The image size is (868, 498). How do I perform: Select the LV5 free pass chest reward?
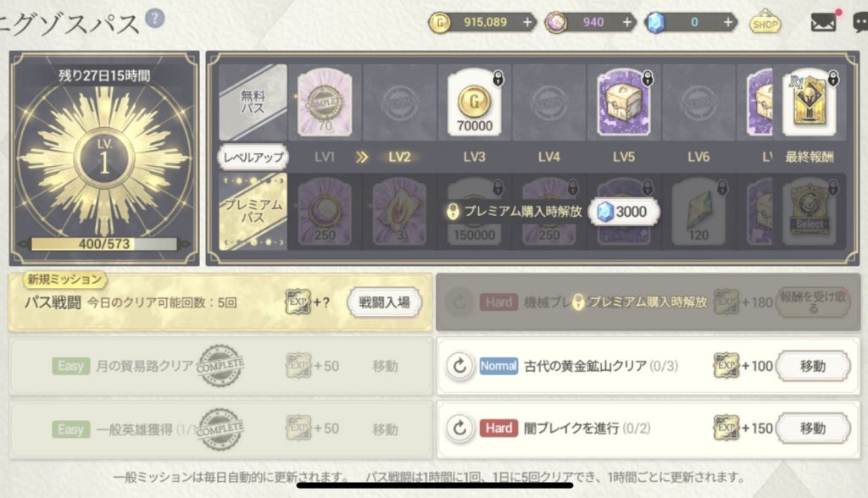tap(624, 103)
